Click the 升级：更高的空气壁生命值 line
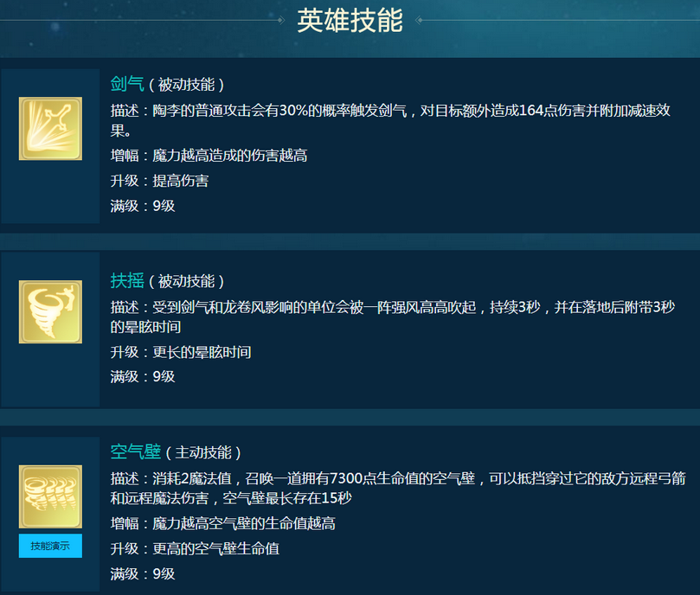The height and width of the screenshot is (595, 700). click(195, 548)
